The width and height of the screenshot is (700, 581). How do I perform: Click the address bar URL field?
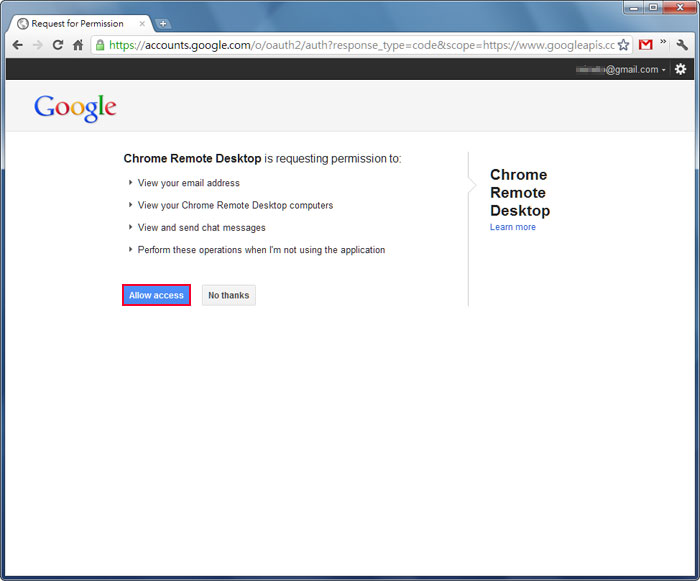tap(361, 45)
